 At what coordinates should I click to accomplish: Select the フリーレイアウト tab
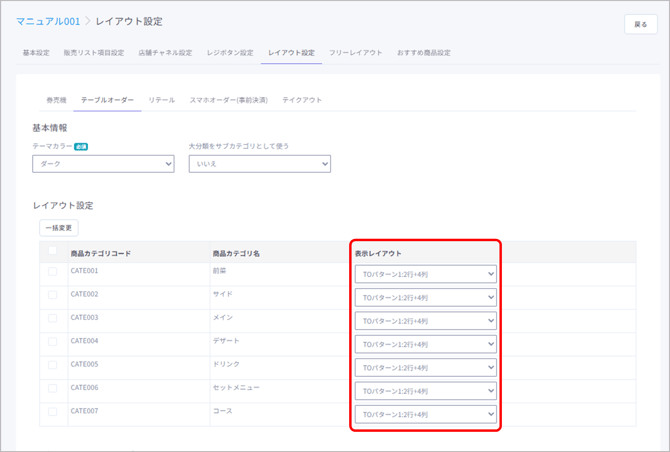tap(355, 52)
